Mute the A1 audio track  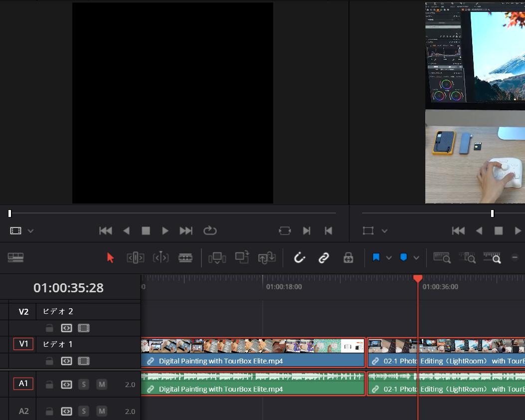[102, 384]
